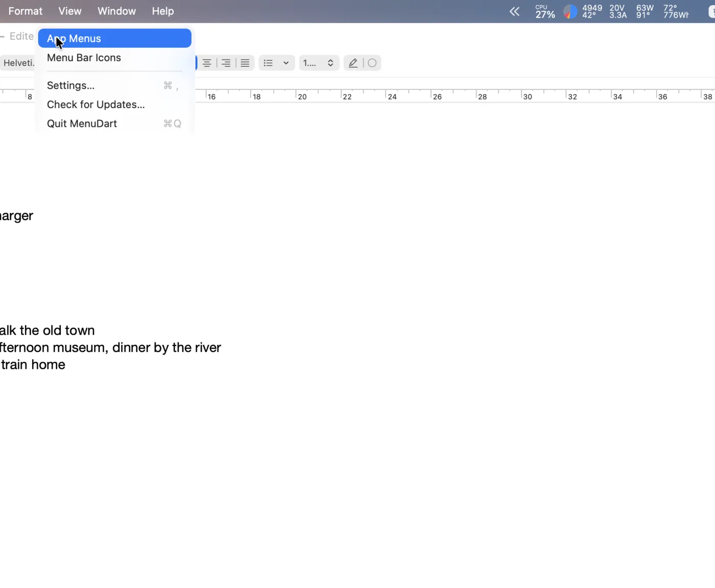Click the ruler at mark 24
Image resolution: width=715 pixels, height=588 pixels.
392,97
